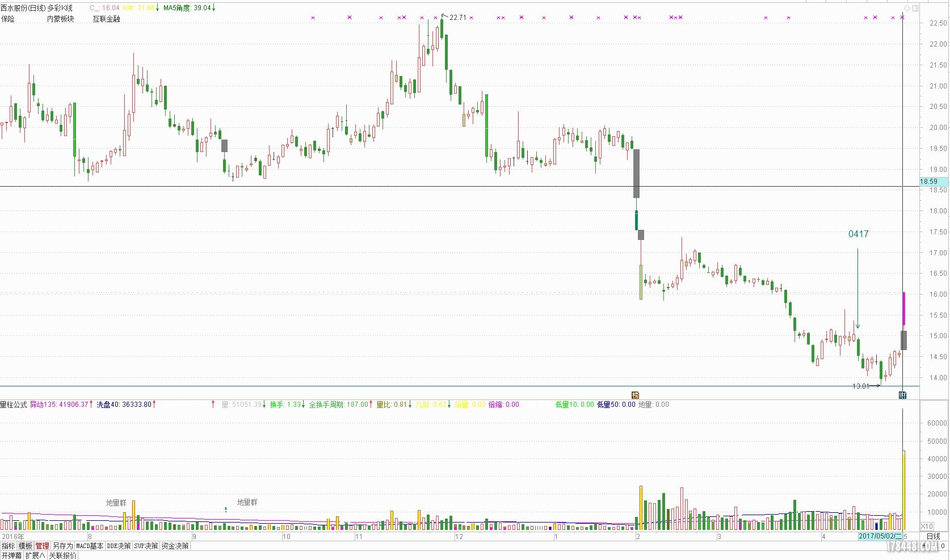
Task: Switch to the 资金决策 template
Action: point(175,546)
